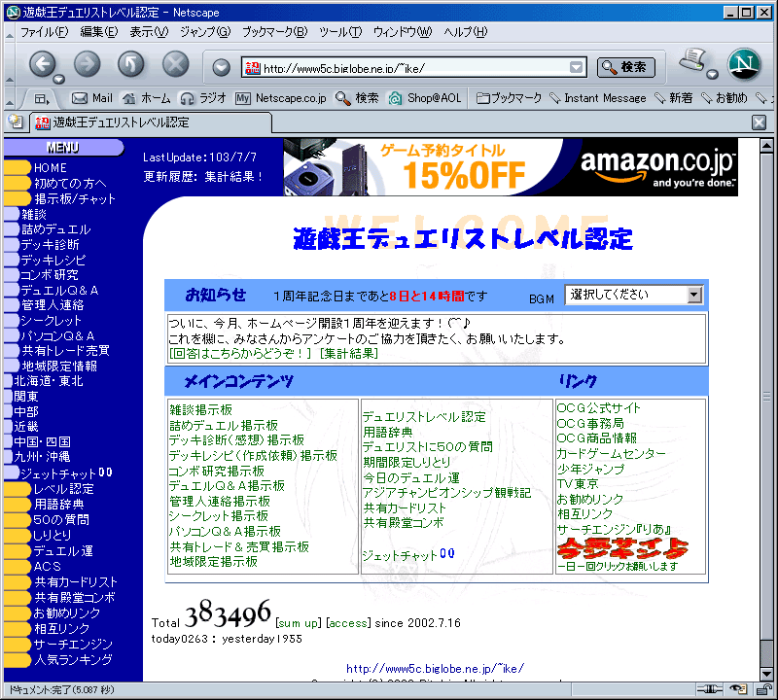The image size is (778, 700).
Task: Click the round dropdown button left of URL bar
Action: [222, 67]
